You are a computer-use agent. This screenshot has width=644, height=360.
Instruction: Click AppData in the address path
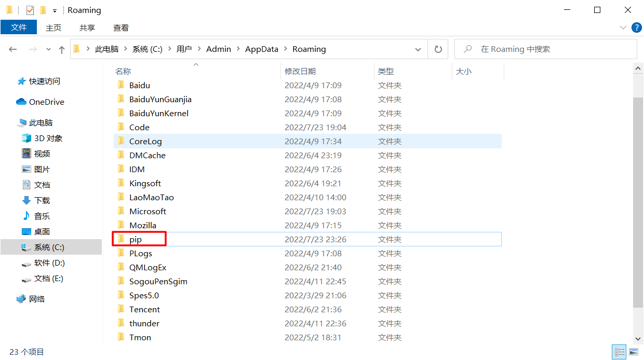[x=261, y=49]
